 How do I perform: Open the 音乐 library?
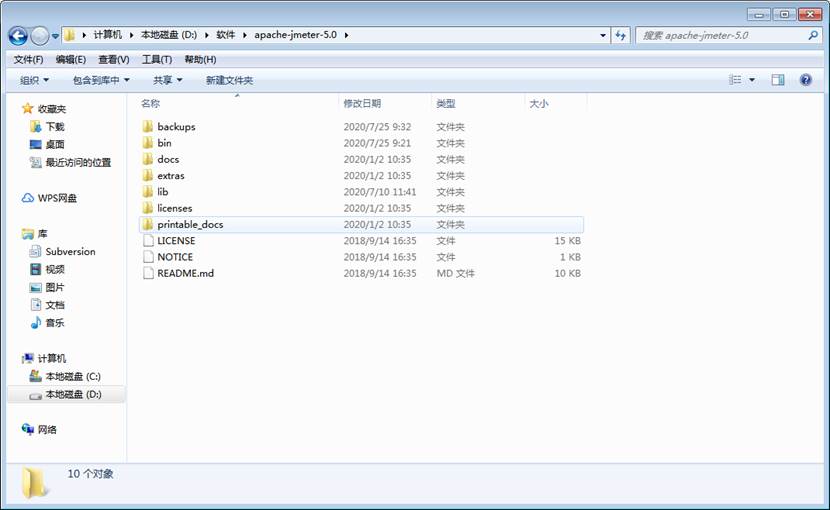55,323
